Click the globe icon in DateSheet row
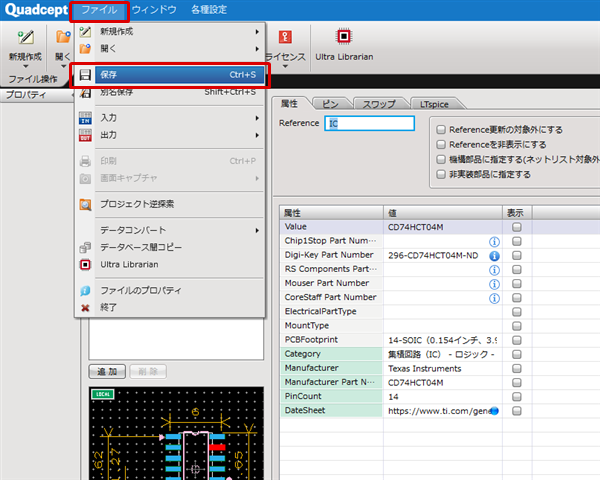This screenshot has width=600, height=480. pyautogui.click(x=494, y=411)
